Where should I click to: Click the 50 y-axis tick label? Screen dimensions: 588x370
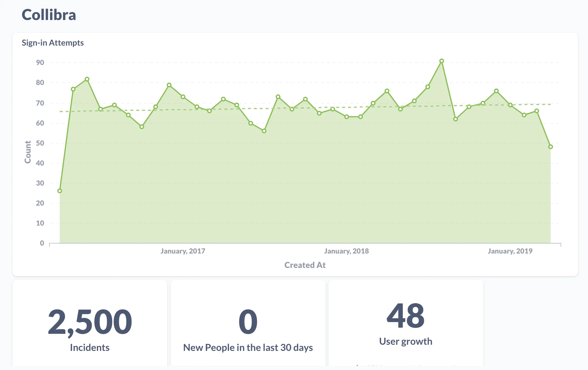point(40,143)
